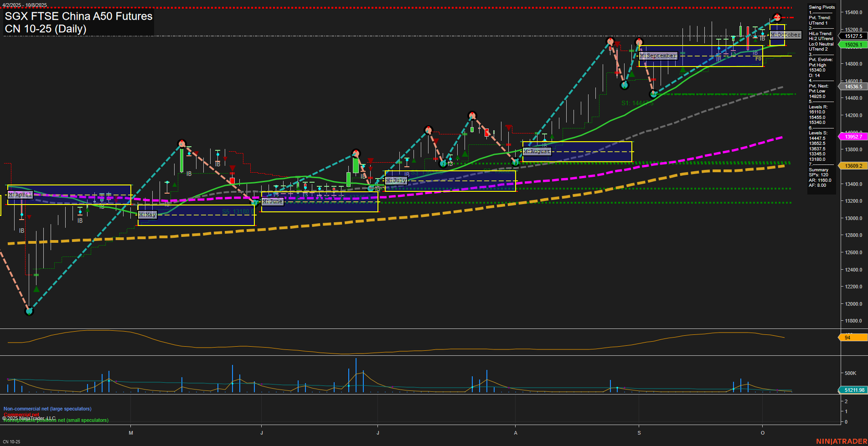Toggle the Commercial net legend entry

coord(21,415)
